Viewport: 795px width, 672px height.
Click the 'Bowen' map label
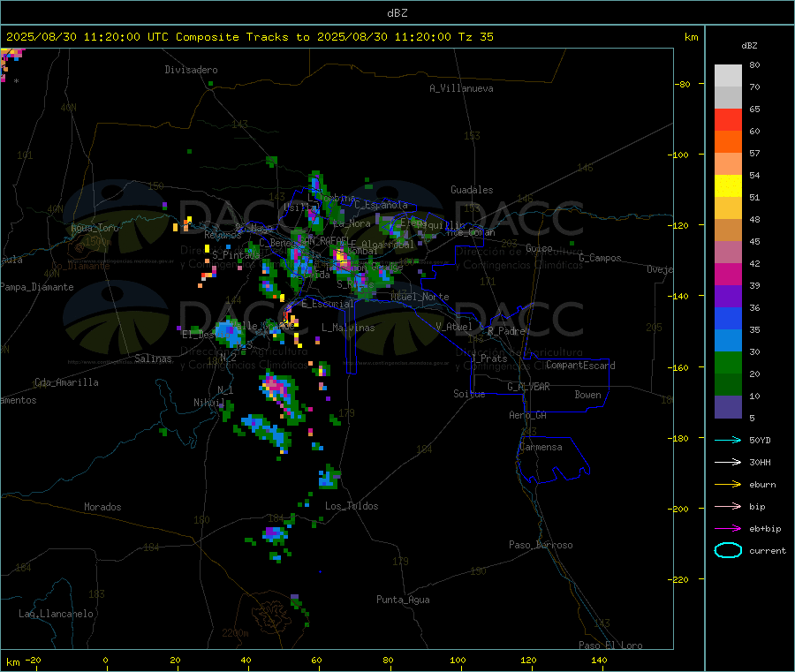(588, 395)
